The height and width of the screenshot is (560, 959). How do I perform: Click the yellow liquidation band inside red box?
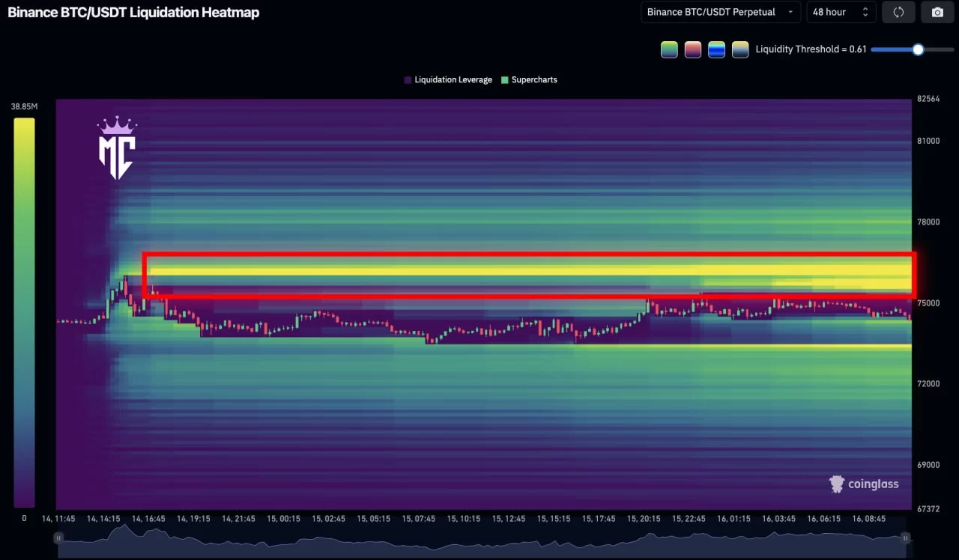pos(524,270)
